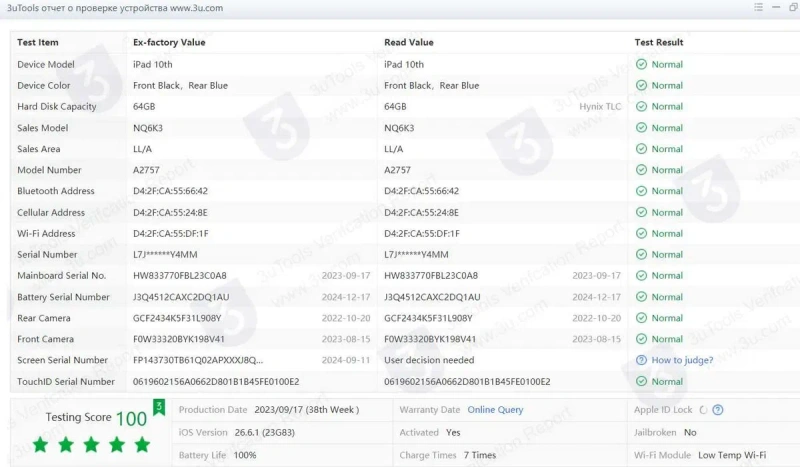Select read TouchID serial 0619602156A0662D801B1B45FE0100E2
800x467 pixels.
(x=467, y=382)
